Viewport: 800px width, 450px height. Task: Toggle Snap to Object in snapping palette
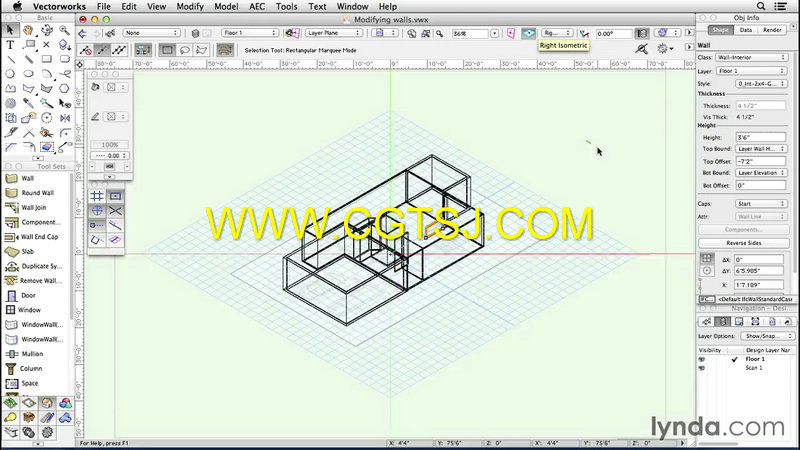(x=115, y=196)
